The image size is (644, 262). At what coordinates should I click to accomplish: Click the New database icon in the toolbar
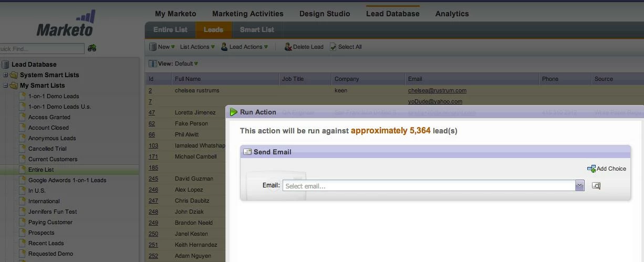tap(153, 47)
